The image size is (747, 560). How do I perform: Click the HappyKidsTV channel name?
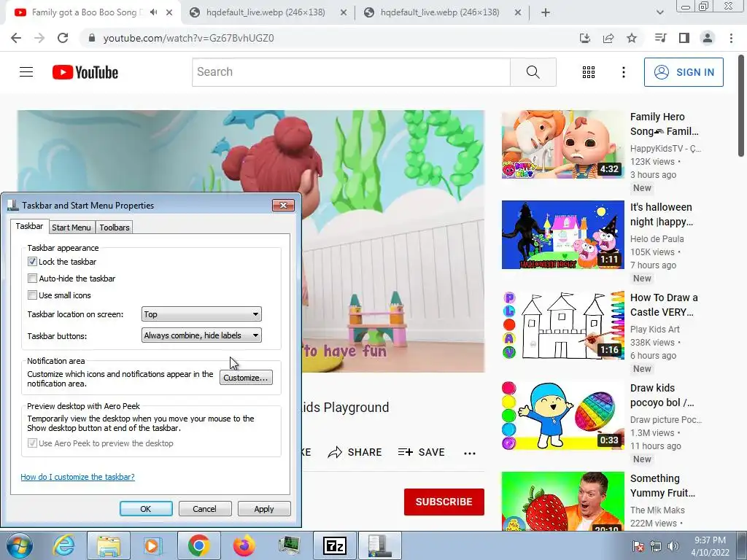665,149
